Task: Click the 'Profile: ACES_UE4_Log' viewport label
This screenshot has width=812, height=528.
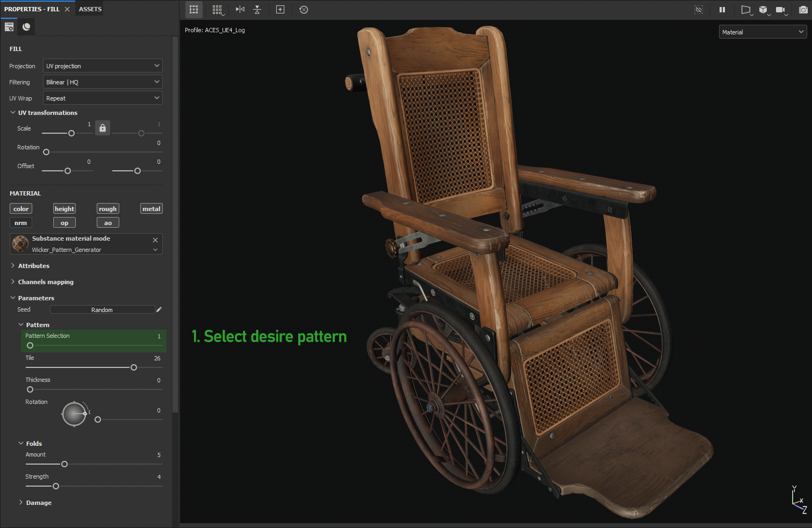Action: (215, 30)
